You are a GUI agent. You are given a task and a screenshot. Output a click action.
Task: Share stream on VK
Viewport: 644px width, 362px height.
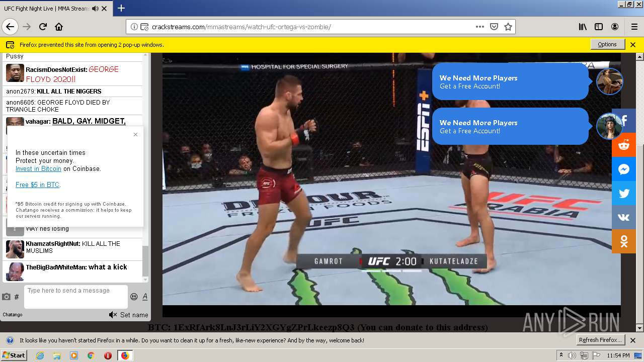click(624, 217)
